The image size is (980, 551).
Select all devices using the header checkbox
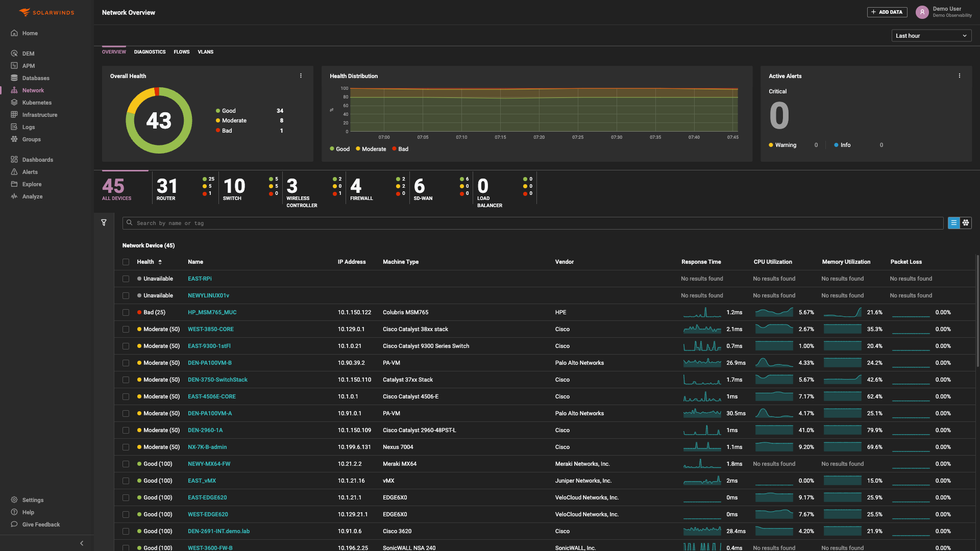pyautogui.click(x=126, y=262)
